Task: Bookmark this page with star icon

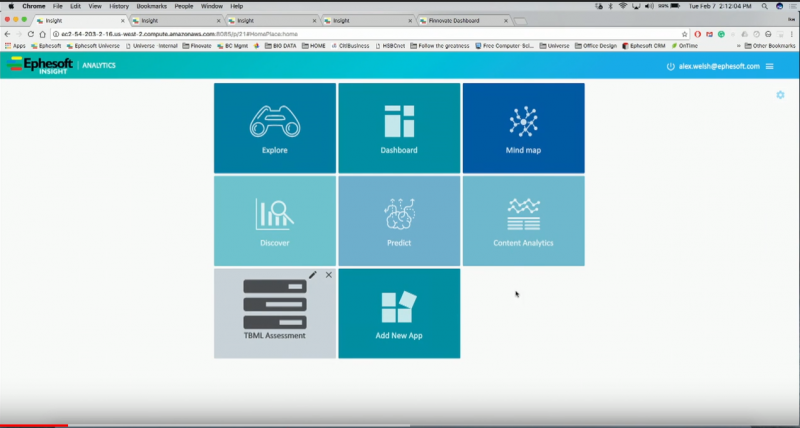Action: 685,34
